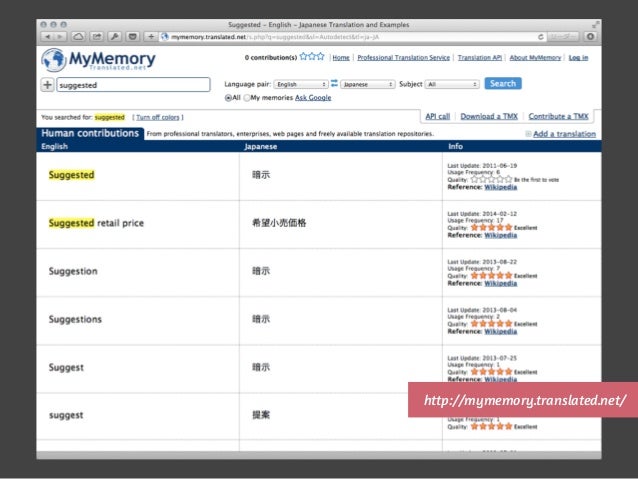The width and height of the screenshot is (638, 479).
Task: Select the My memories radio button
Action: coord(247,98)
